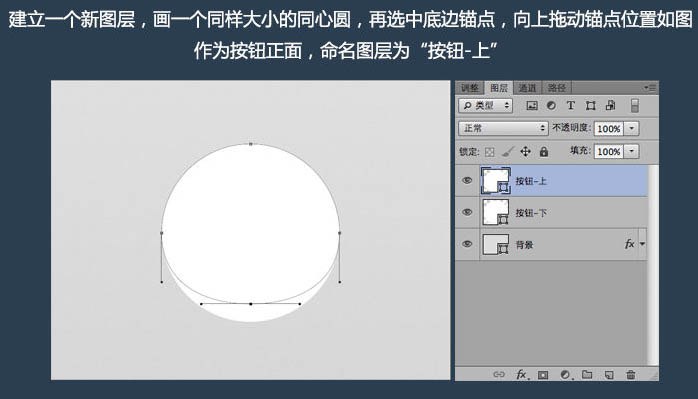Expand layer effects of 背景 layer

tap(642, 244)
